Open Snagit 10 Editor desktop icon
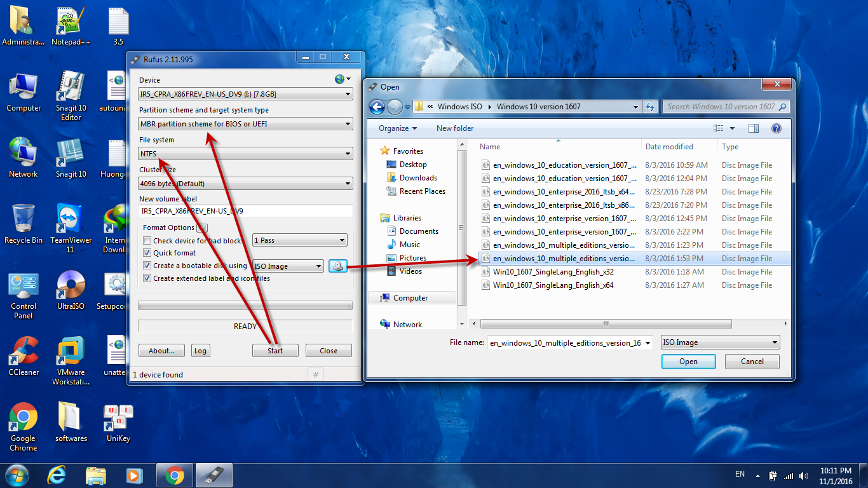868x488 pixels. (71, 97)
